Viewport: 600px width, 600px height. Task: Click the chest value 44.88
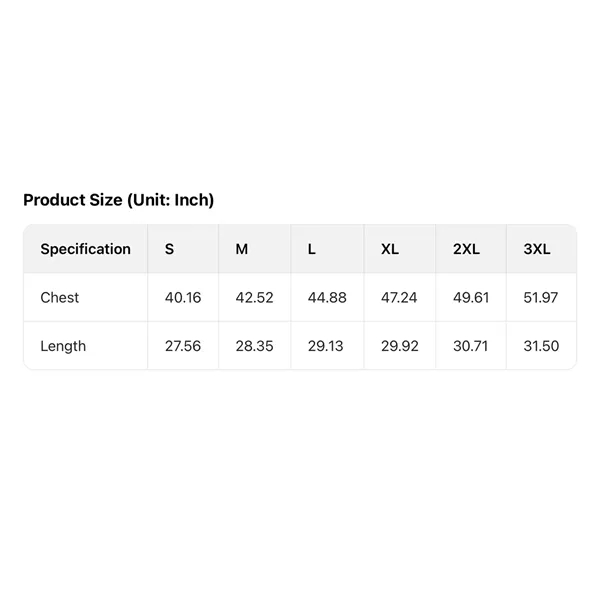coord(327,297)
